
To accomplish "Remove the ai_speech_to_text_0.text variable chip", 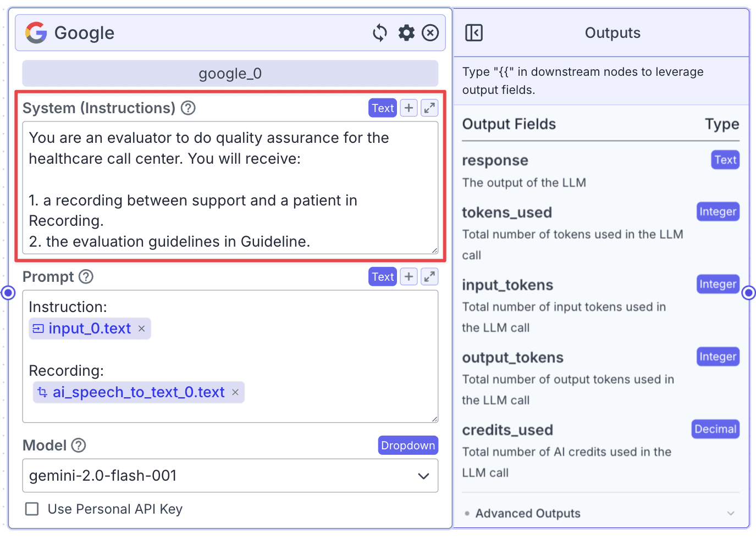I will pos(235,392).
